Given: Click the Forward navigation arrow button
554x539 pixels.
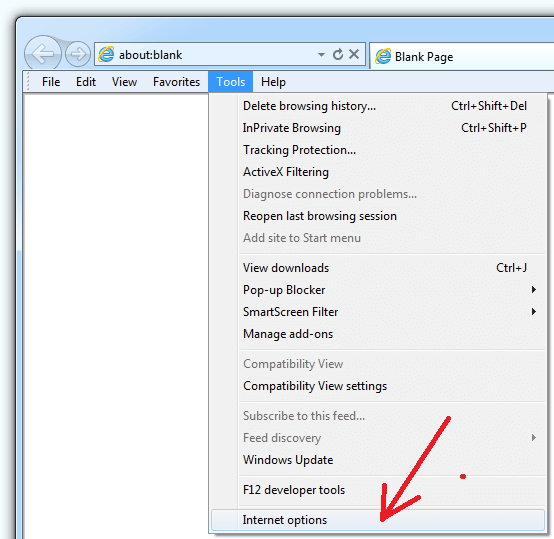Looking at the screenshot, I should point(78,54).
